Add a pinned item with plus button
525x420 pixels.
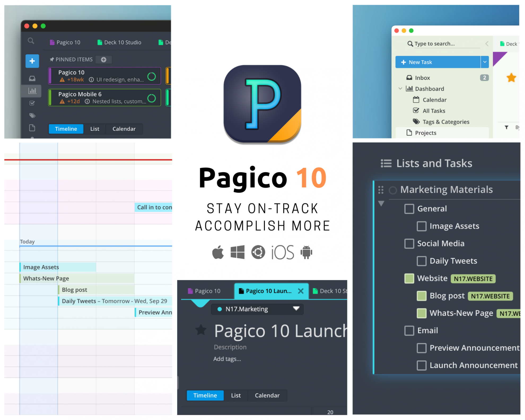(104, 60)
